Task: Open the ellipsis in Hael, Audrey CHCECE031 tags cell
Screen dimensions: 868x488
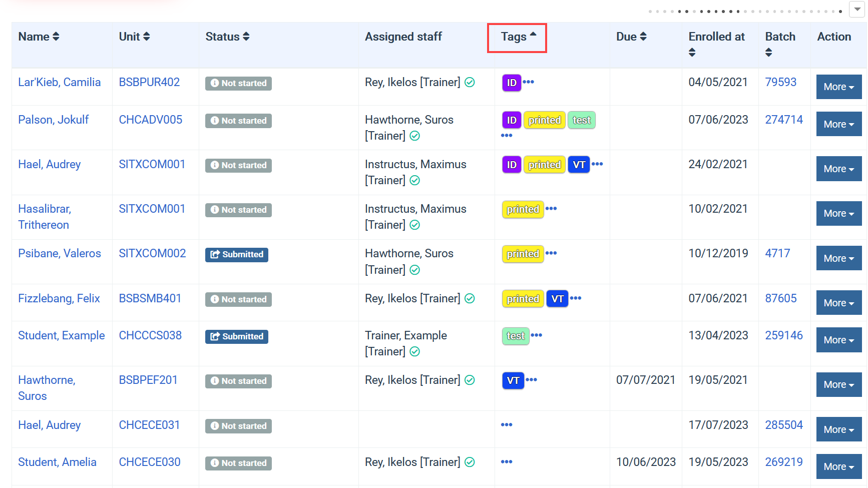Action: click(507, 424)
